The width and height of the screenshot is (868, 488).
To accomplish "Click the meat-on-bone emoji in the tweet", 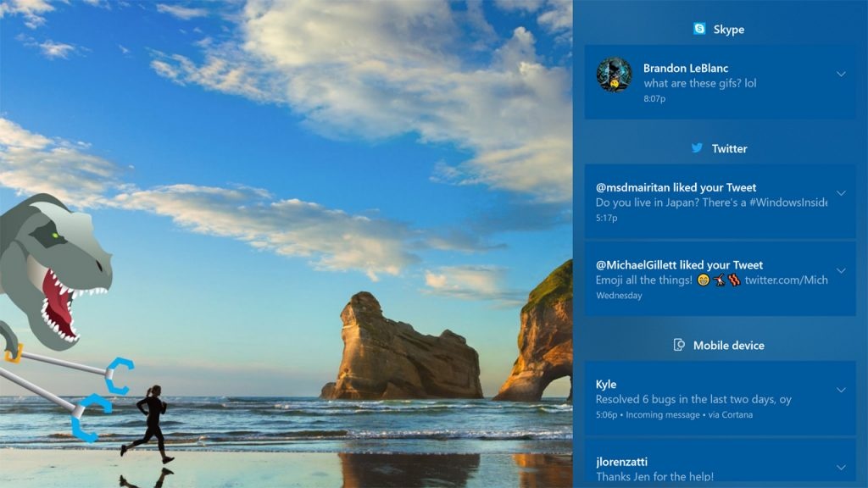I will point(734,280).
